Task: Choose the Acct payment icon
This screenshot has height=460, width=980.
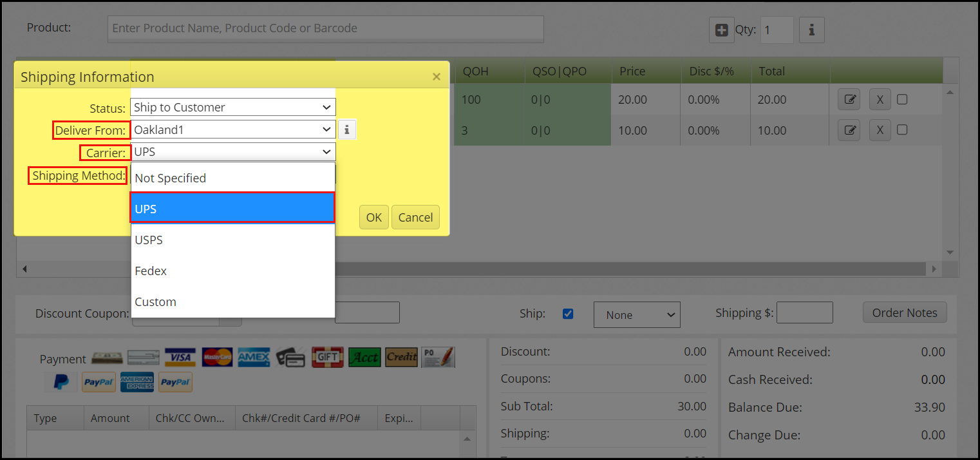Action: pyautogui.click(x=364, y=357)
